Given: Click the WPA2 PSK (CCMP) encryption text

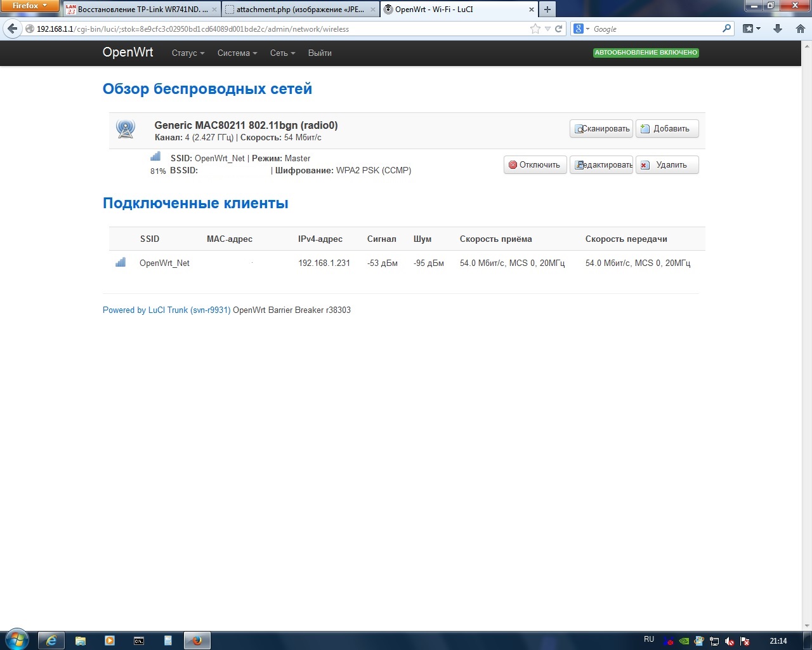Looking at the screenshot, I should click(374, 171).
